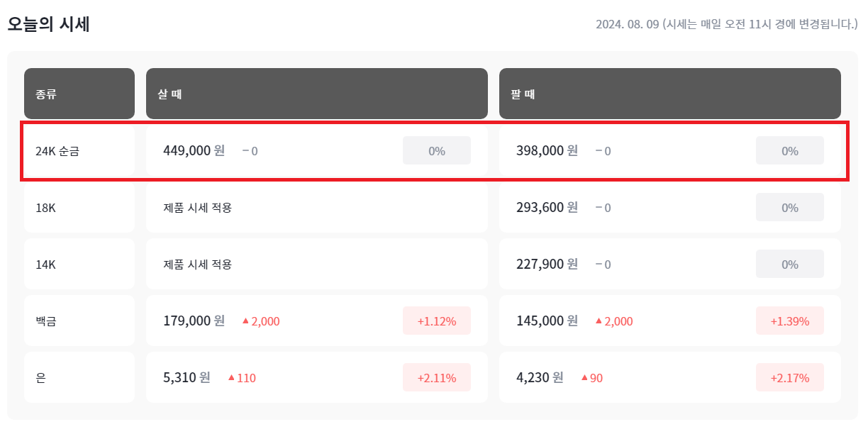Screen dimensions: 868x434
Task: Click the +2.17% badge for 은 selling
Action: 789,377
